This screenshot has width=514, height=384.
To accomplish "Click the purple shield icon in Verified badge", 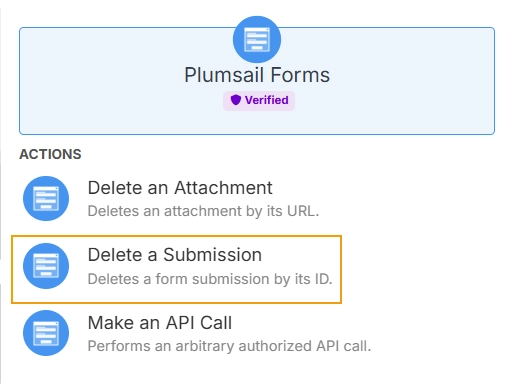I will 236,100.
